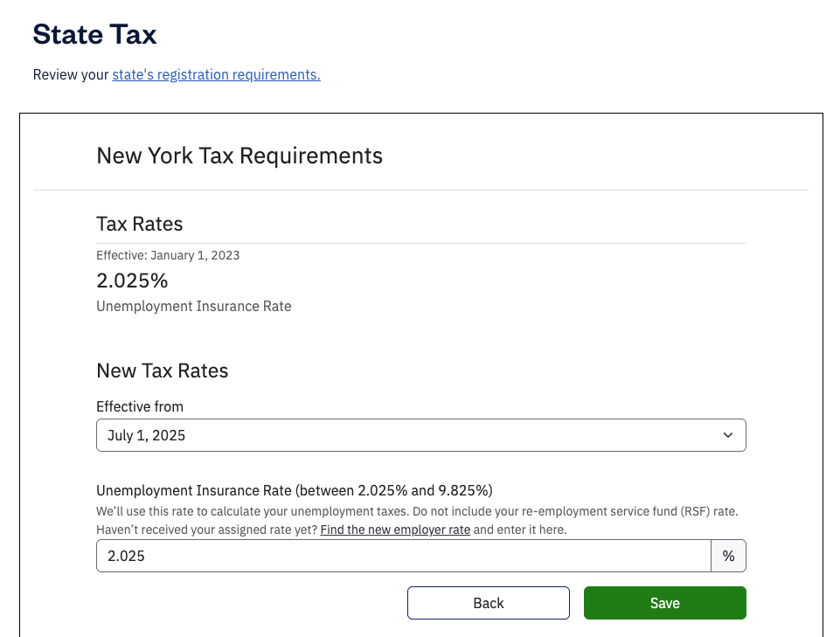This screenshot has height=637, width=840.
Task: Click the chevron on the Effective from selector
Action: [728, 434]
